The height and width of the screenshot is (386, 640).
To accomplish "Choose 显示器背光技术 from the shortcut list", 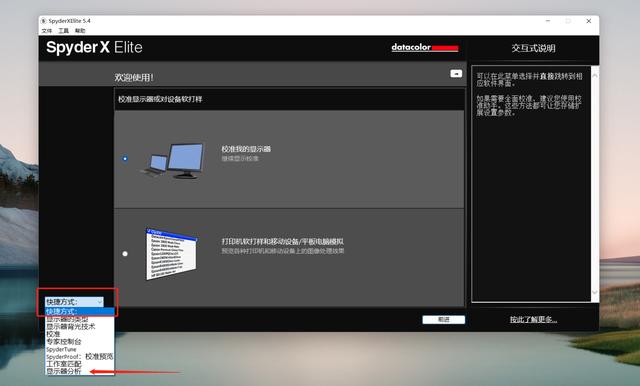I will [70, 326].
